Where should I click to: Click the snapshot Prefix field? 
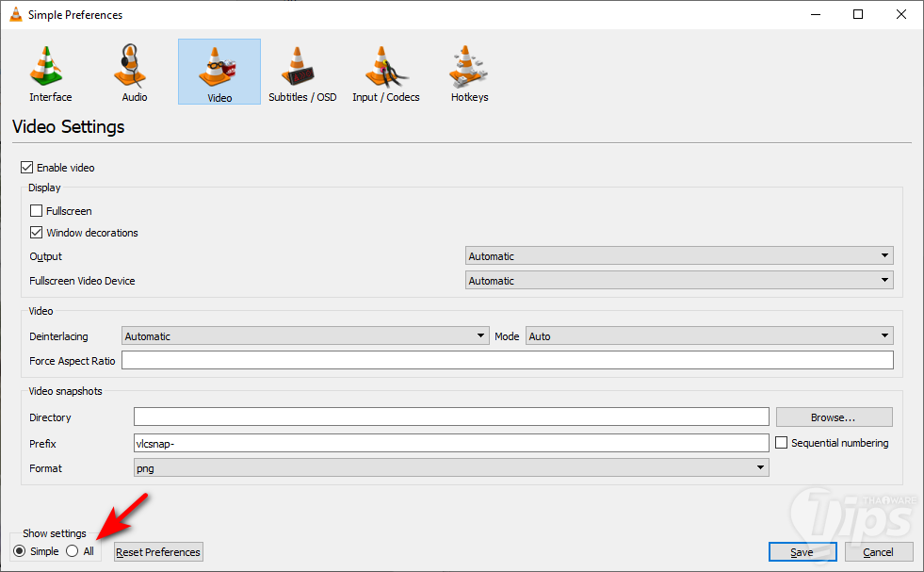coord(451,444)
